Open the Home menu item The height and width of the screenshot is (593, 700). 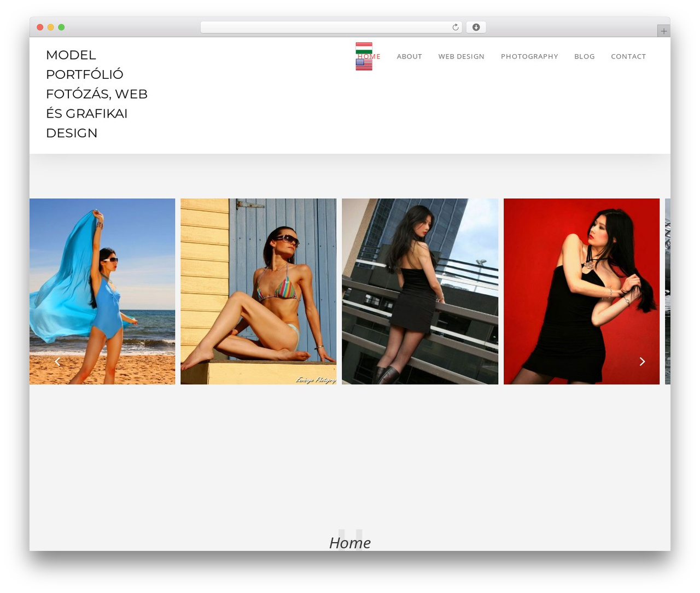[x=369, y=56]
